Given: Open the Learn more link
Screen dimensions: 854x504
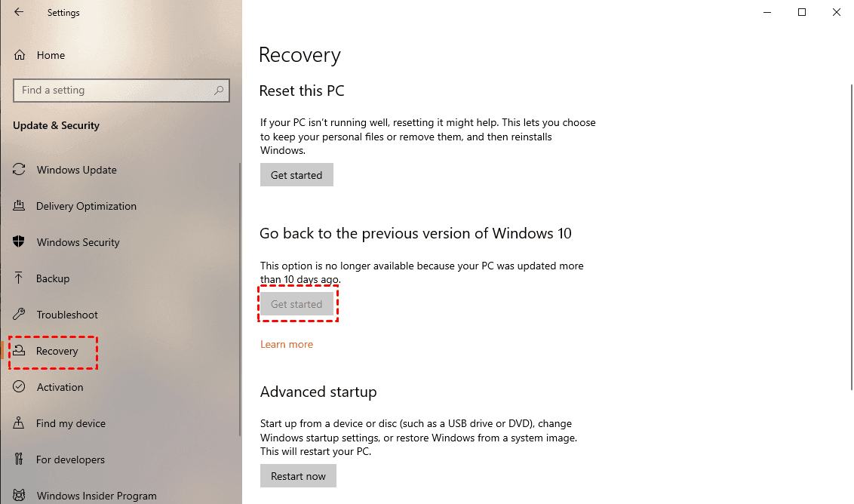Looking at the screenshot, I should (x=287, y=344).
